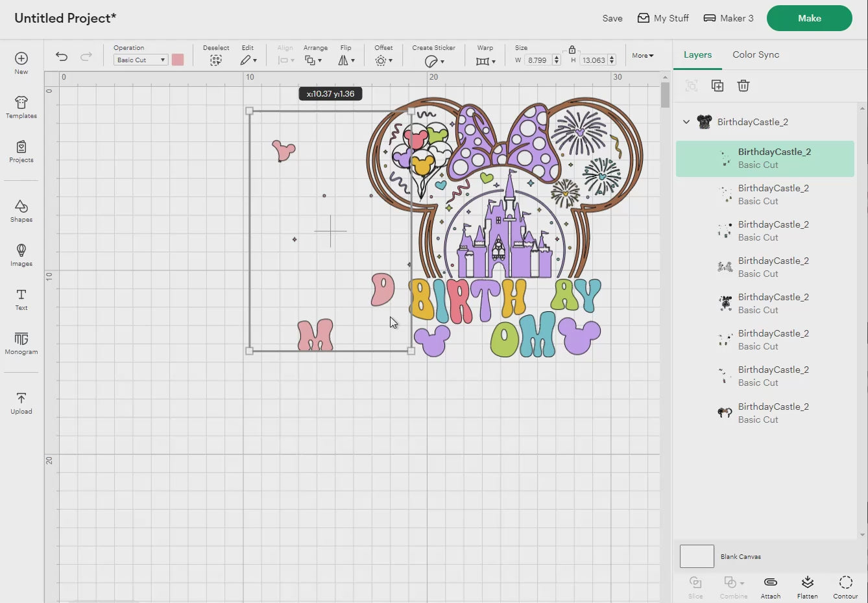The height and width of the screenshot is (603, 868).
Task: Click the Duplicate layer icon
Action: pos(717,86)
